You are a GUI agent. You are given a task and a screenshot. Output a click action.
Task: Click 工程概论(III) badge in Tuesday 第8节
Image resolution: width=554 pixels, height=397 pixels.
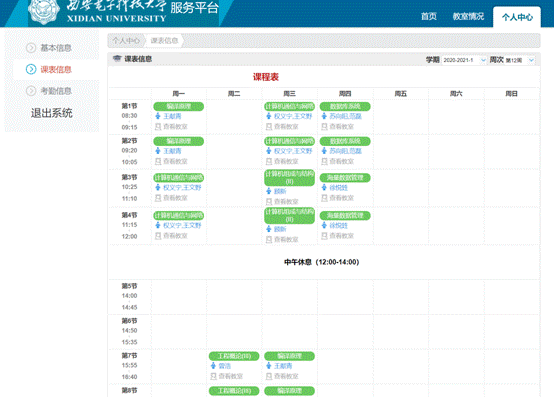coord(234,391)
